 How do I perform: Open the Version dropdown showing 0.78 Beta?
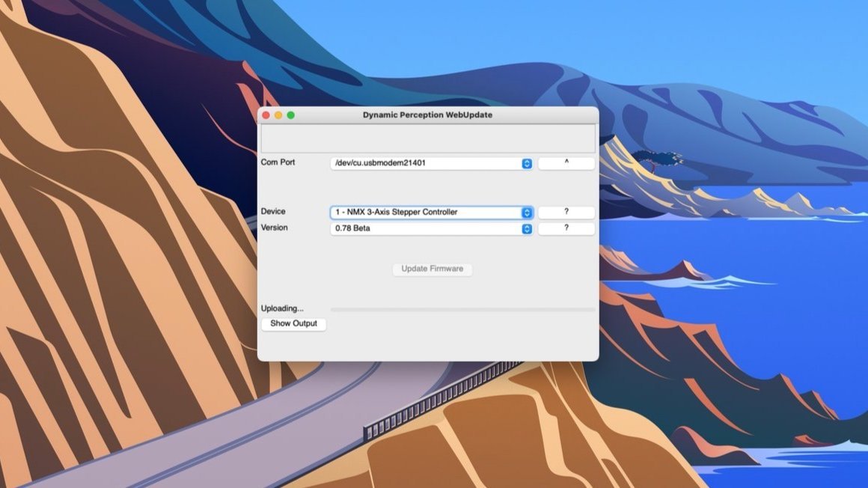coord(431,228)
